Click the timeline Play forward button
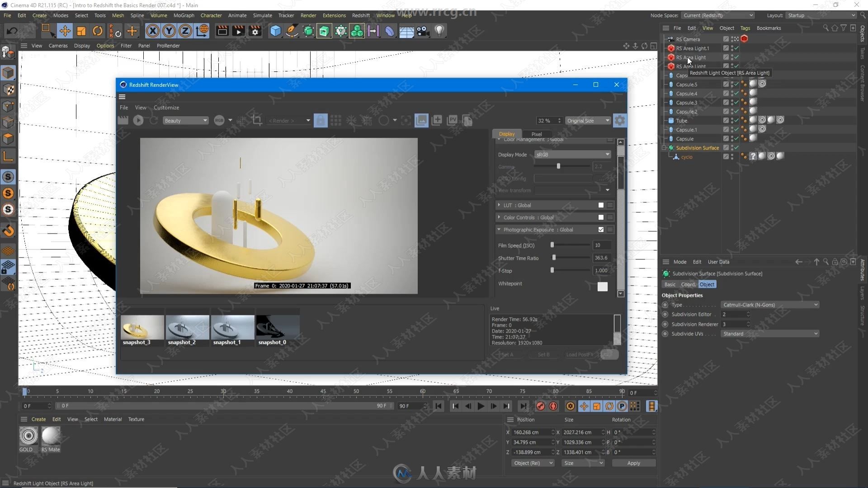 (481, 406)
